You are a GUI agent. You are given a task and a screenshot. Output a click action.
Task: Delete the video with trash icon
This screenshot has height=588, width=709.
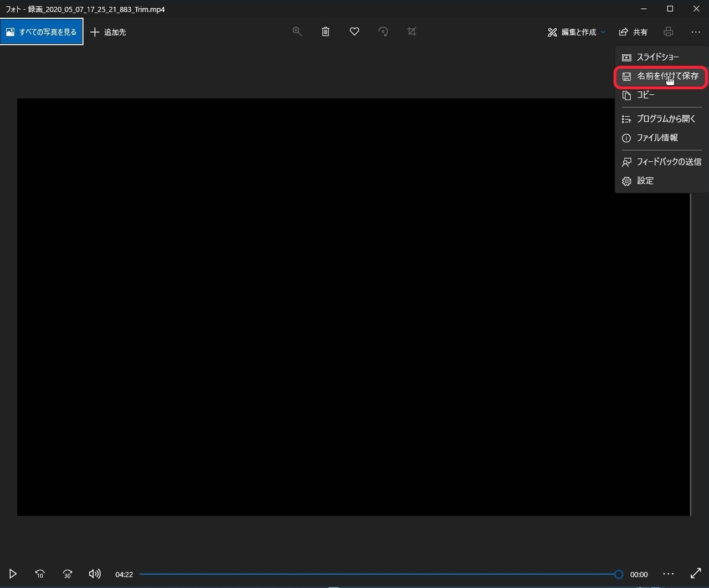pos(326,32)
